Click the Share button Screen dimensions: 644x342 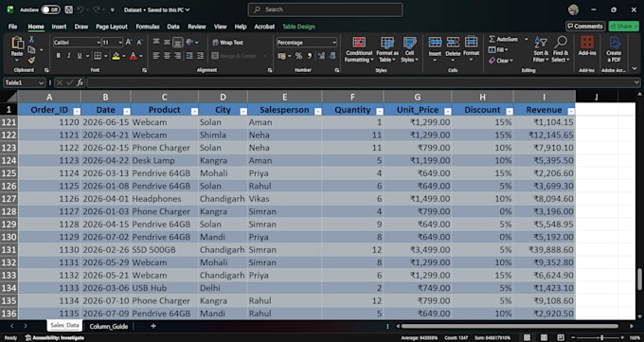coord(623,27)
